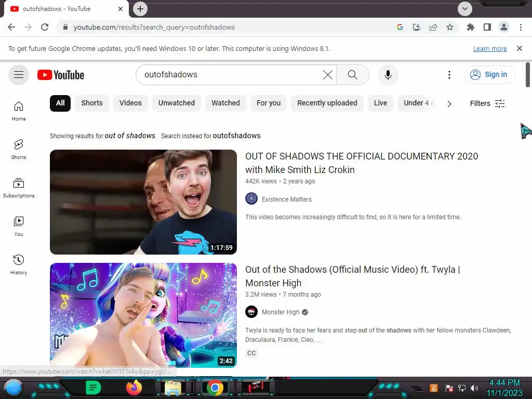Viewport: 532px width, 399px height.
Task: Open the Existence Matters channel name
Action: (x=287, y=199)
